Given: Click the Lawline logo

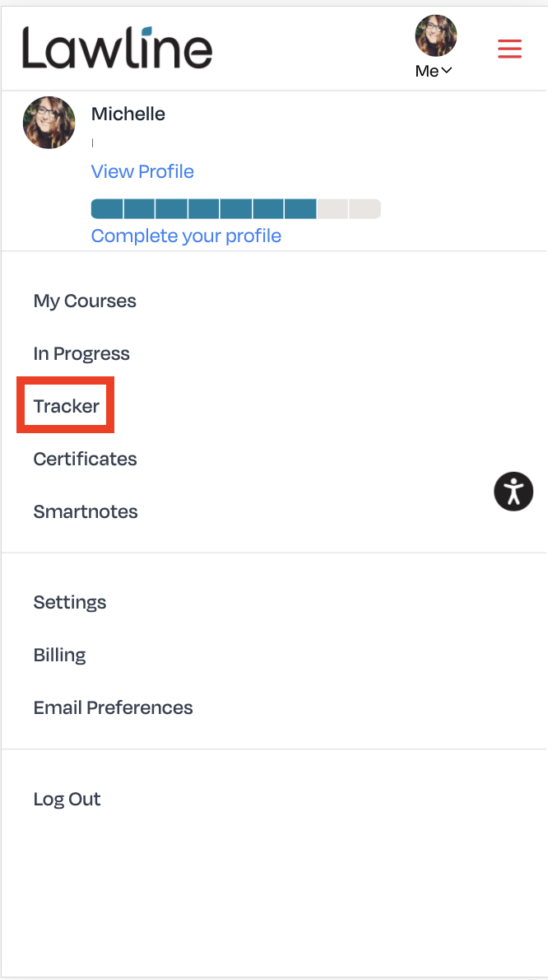Looking at the screenshot, I should [x=118, y=48].
